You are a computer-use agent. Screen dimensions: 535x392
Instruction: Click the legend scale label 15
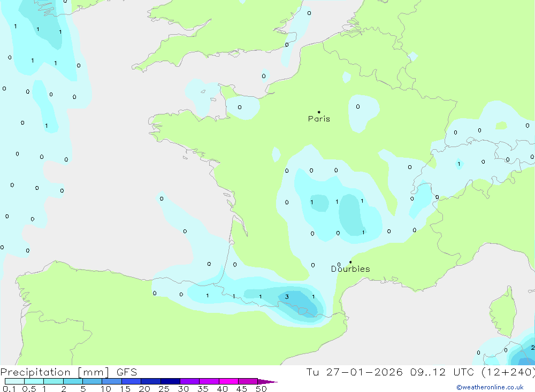tap(125, 389)
